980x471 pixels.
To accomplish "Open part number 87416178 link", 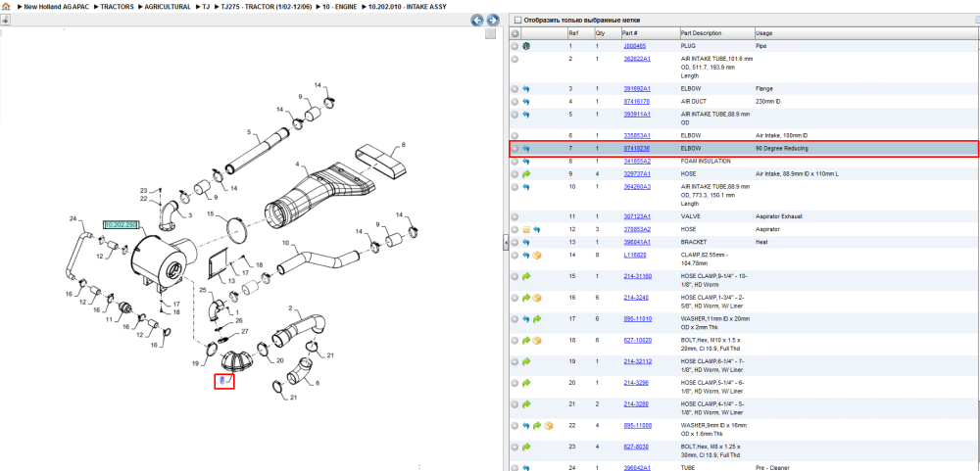I will pos(636,102).
